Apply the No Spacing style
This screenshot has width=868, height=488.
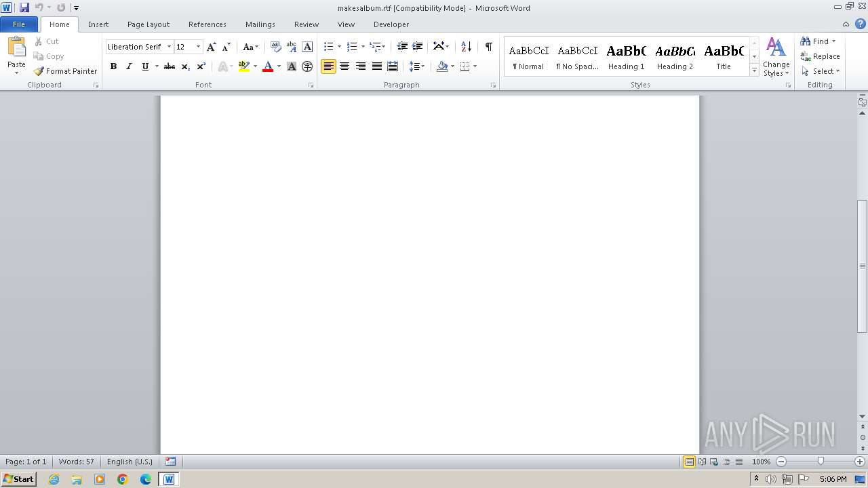577,57
